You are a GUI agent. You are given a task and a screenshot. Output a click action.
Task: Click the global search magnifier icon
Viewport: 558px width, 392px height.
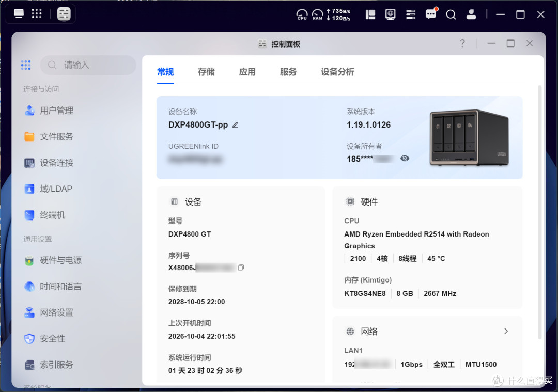coord(451,14)
